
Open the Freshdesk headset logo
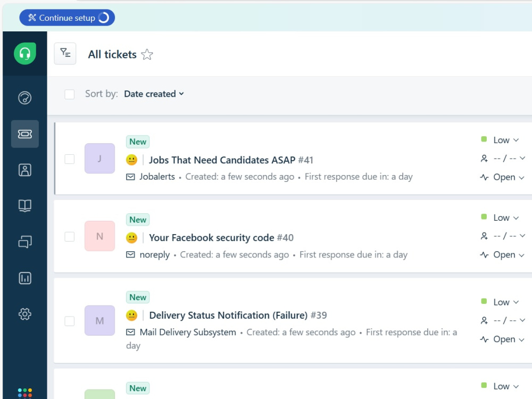pos(25,54)
